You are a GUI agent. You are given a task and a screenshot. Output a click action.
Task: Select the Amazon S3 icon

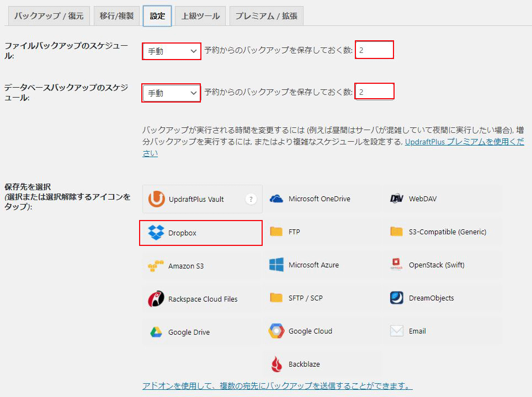[156, 266]
